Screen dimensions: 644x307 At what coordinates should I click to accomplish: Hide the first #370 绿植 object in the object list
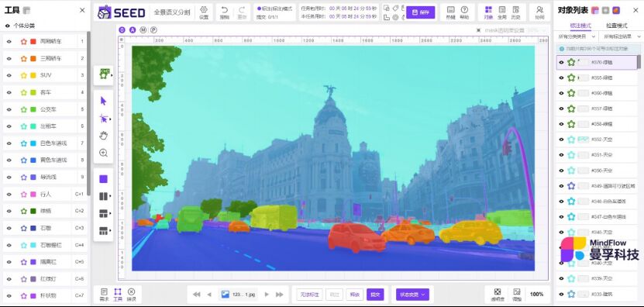(x=561, y=63)
